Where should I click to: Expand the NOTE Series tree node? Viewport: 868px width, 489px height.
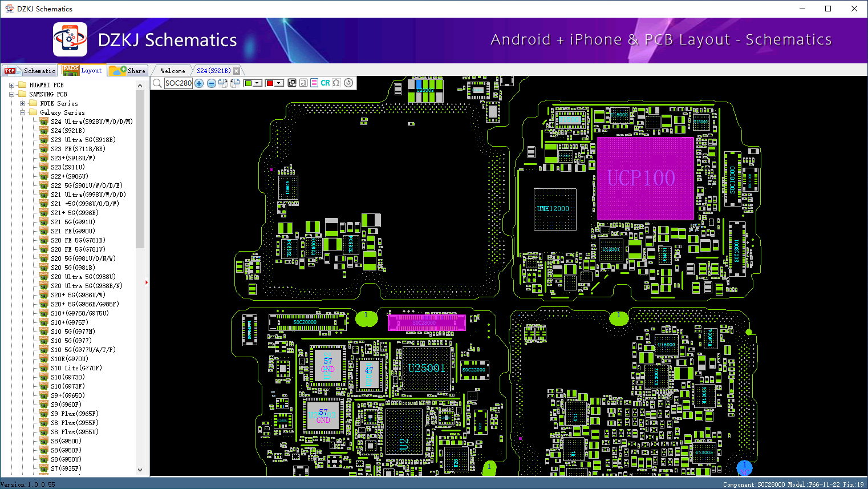(22, 103)
